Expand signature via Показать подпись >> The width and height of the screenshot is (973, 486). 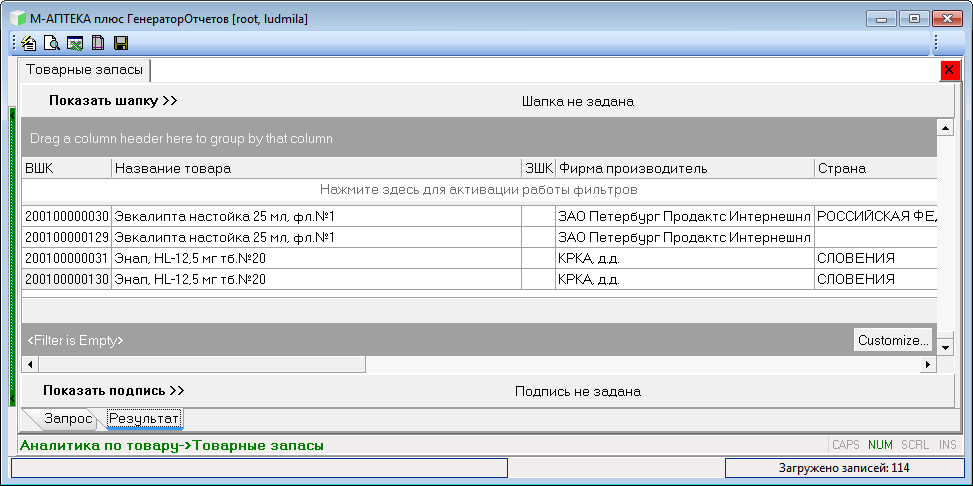click(x=114, y=391)
